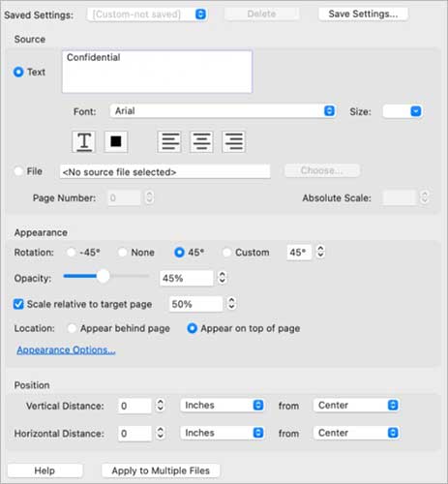Viewport: 448px width, 484px height.
Task: Click the scale percentage stepper
Action: pos(231,303)
